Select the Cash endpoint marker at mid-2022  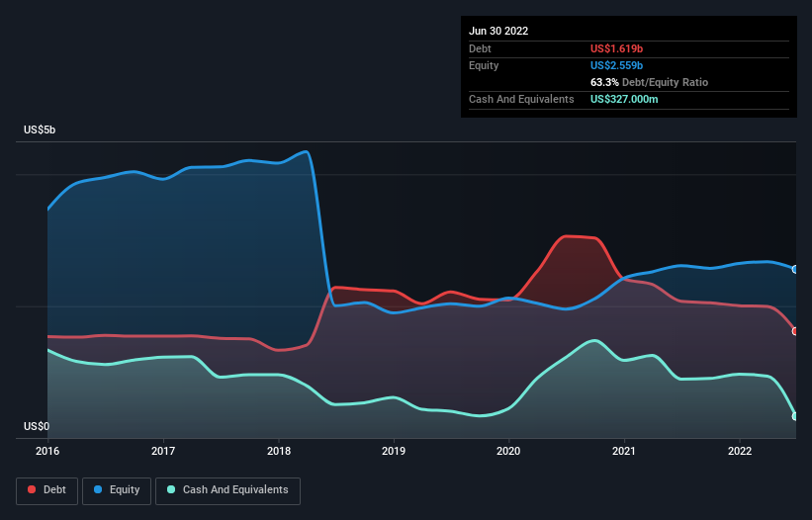[795, 416]
